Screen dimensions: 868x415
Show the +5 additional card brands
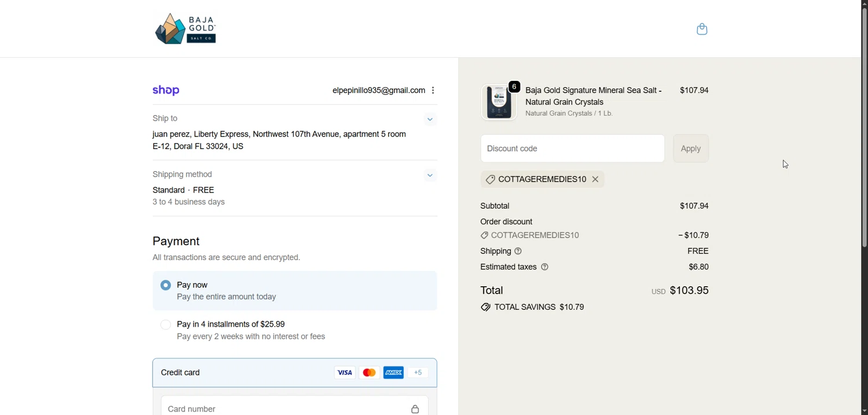point(418,373)
